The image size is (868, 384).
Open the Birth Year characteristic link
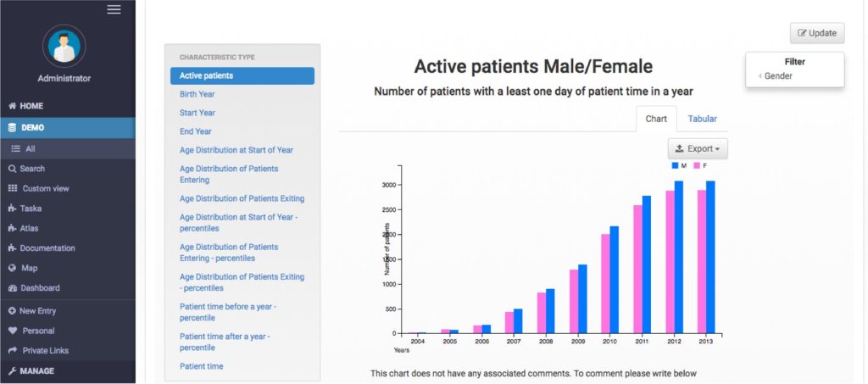click(x=198, y=94)
